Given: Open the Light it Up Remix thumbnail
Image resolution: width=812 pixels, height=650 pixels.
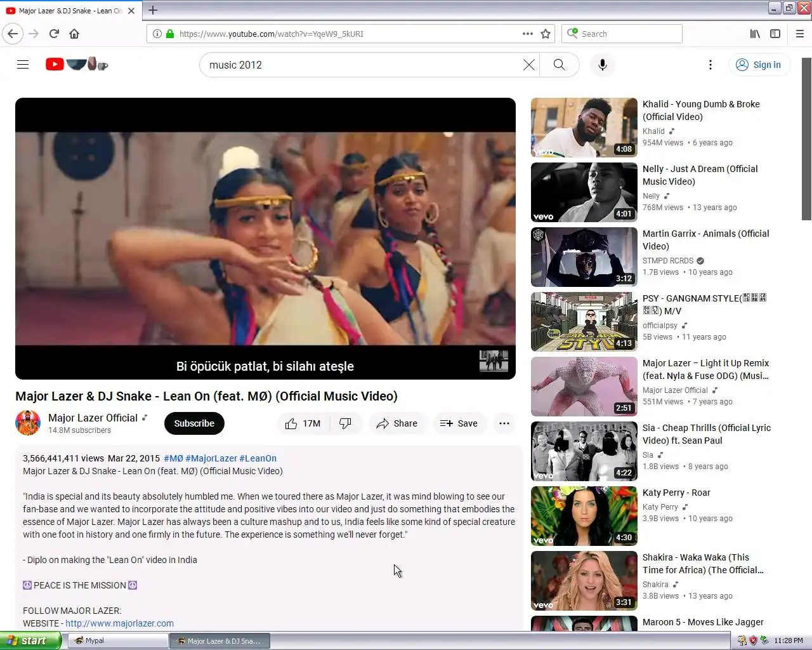Looking at the screenshot, I should click(584, 387).
